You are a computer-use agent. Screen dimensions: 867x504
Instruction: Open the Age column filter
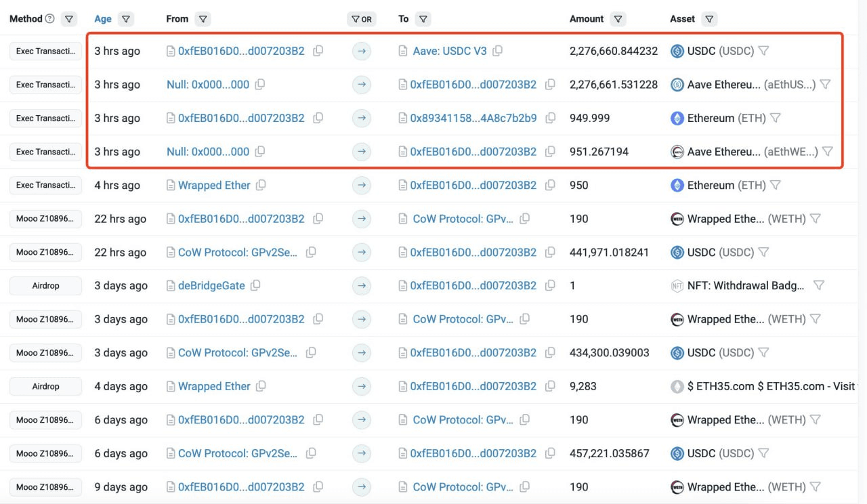tap(126, 19)
